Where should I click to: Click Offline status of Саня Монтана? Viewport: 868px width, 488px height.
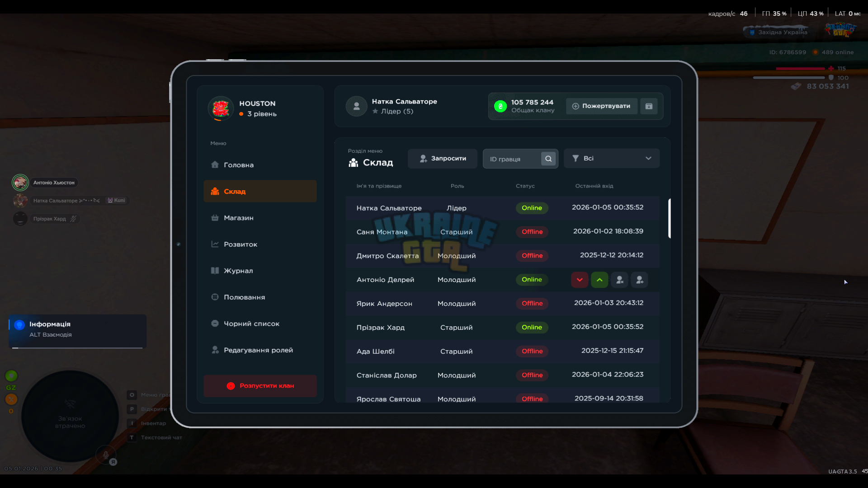(532, 232)
